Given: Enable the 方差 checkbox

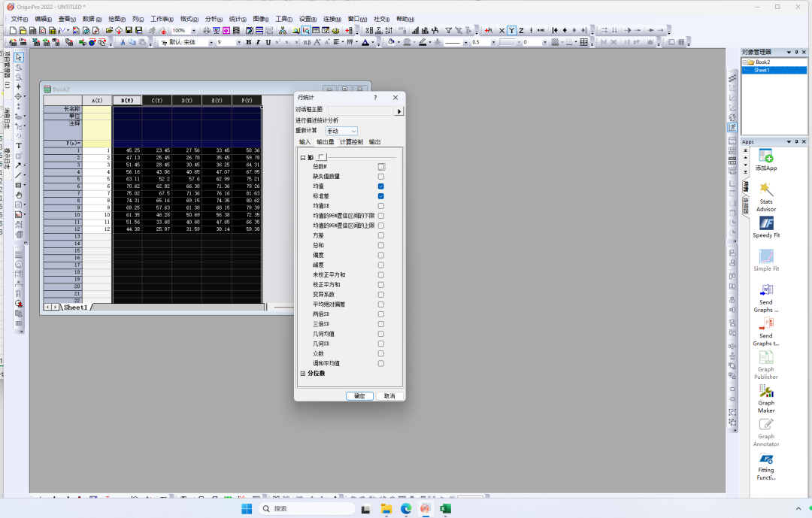Looking at the screenshot, I should (x=381, y=235).
